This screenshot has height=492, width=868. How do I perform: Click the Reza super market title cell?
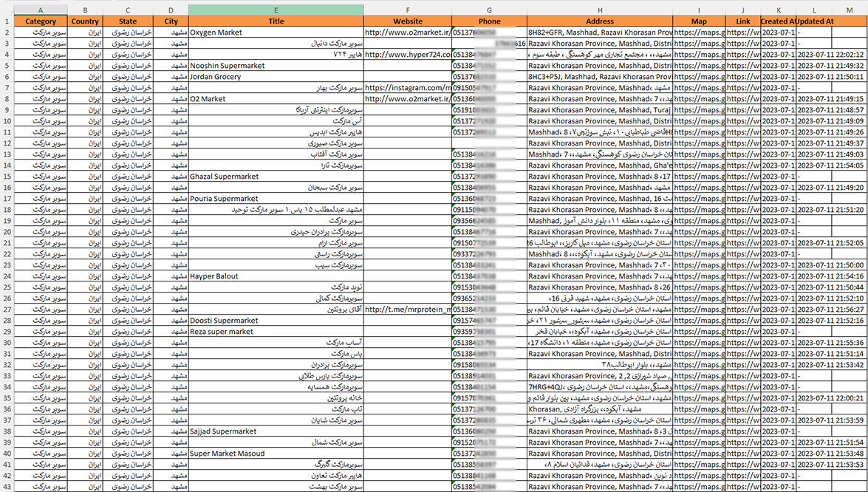[x=276, y=331]
